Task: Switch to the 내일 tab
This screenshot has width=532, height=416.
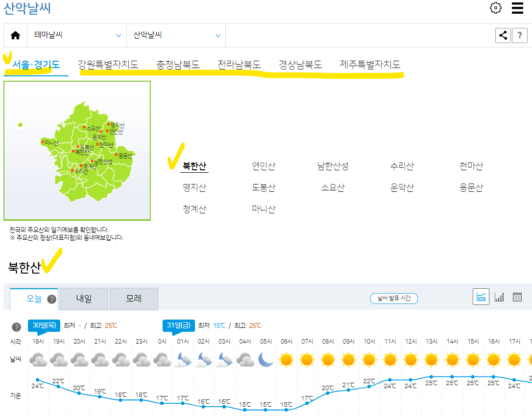Action: pyautogui.click(x=83, y=299)
